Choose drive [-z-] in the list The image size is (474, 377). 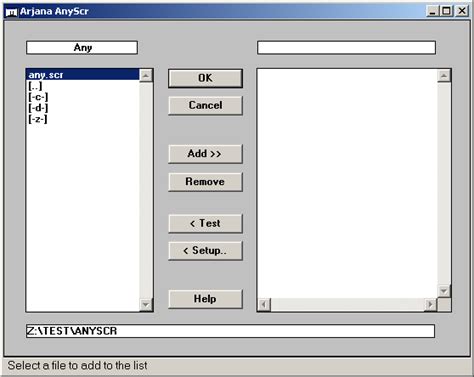pyautogui.click(x=83, y=119)
